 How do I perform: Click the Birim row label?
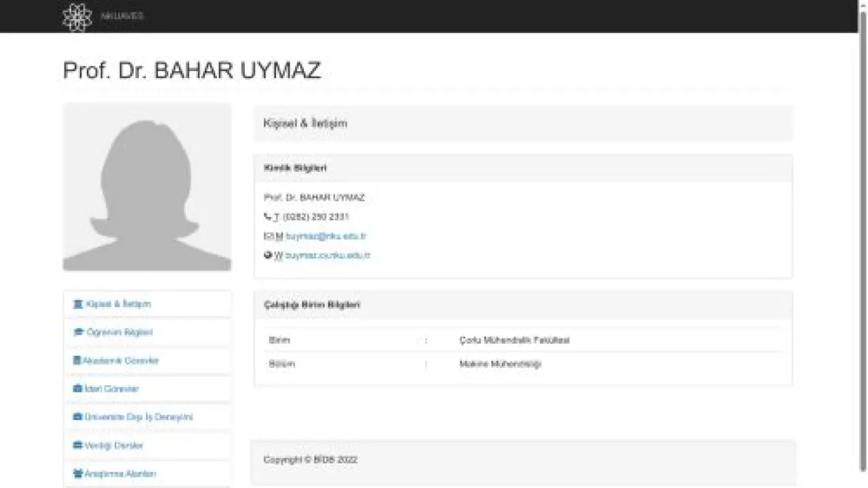click(x=279, y=340)
